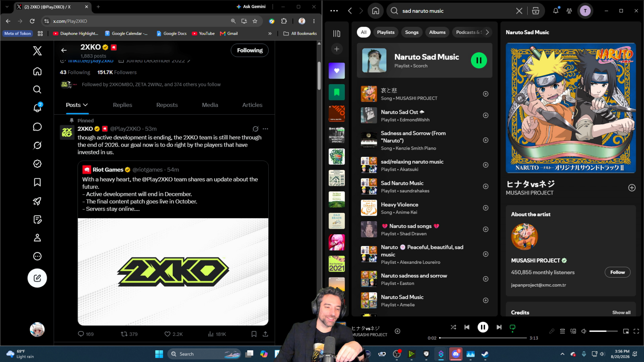Click Following button on 2XKO profile
The image size is (644, 362).
[x=249, y=50]
